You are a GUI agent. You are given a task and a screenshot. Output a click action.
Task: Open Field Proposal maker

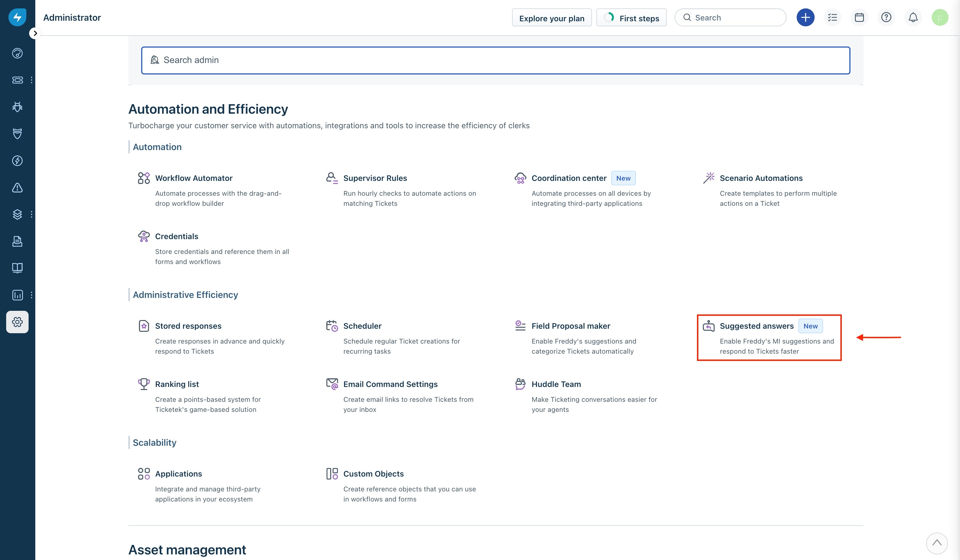click(571, 326)
